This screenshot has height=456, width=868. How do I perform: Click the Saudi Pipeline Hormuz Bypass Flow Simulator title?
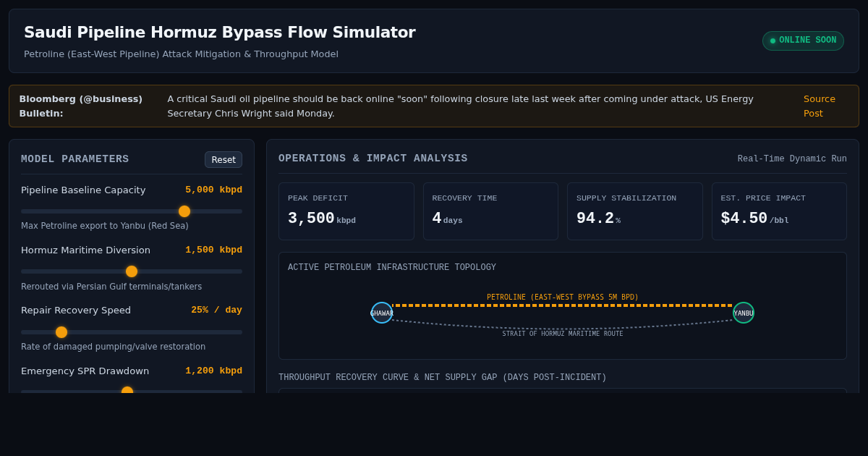pyautogui.click(x=220, y=33)
